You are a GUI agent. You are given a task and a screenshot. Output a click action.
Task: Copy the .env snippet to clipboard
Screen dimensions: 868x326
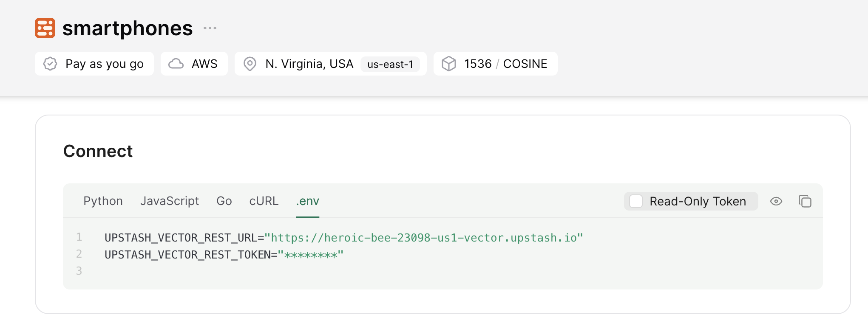[805, 201]
